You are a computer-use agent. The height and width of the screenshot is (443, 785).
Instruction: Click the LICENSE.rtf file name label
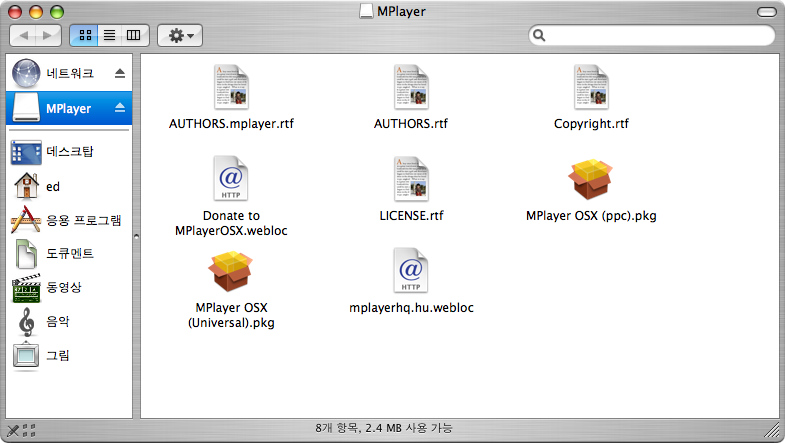point(411,216)
